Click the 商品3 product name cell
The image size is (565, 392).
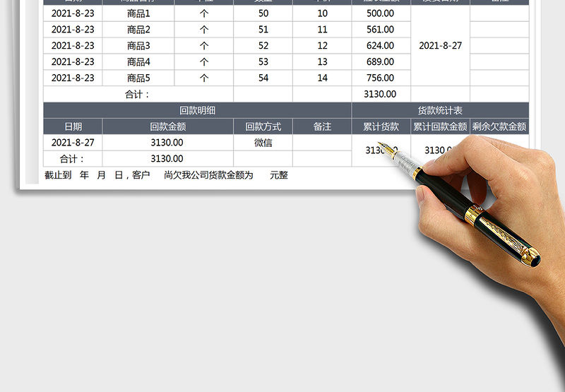pyautogui.click(x=138, y=46)
